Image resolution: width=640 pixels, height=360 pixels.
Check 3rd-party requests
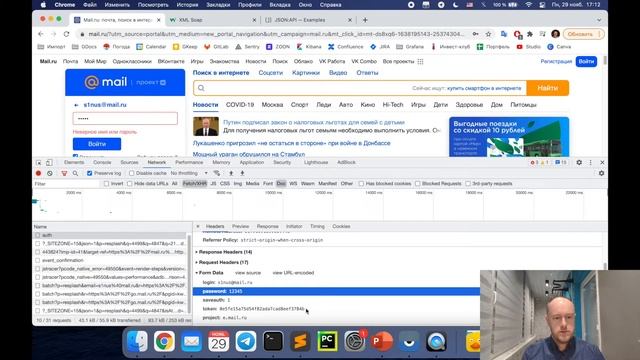[x=468, y=184]
